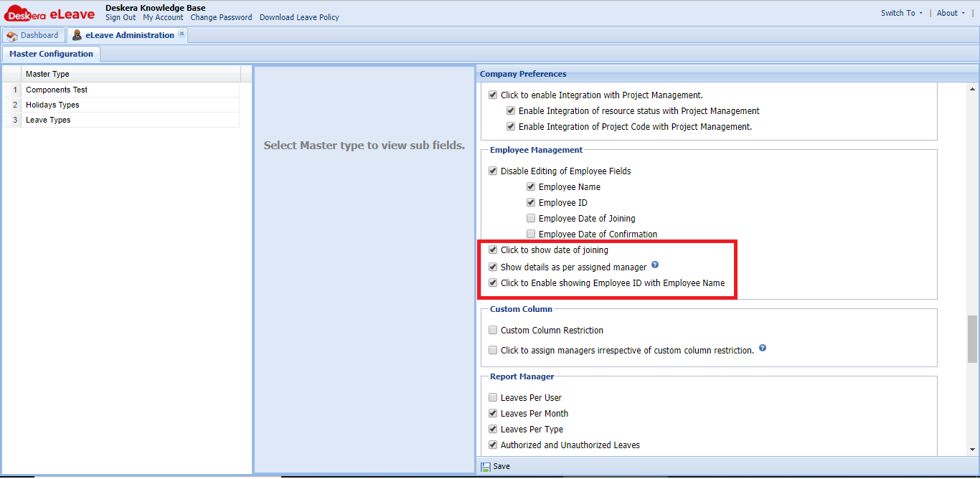Click the Save floppy disk icon
980x479 pixels.
486,466
